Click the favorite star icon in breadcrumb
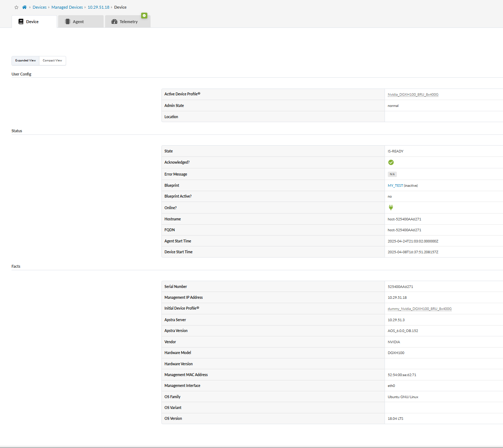 tap(16, 7)
